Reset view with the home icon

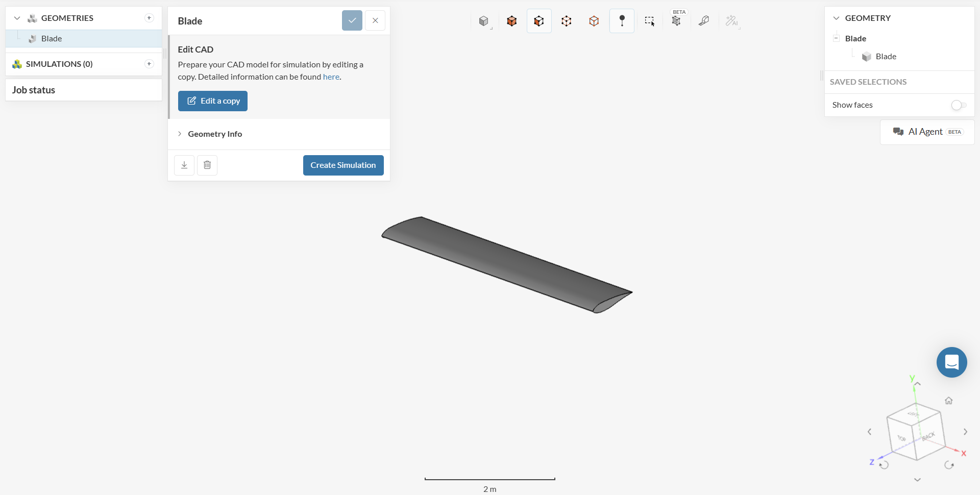948,401
